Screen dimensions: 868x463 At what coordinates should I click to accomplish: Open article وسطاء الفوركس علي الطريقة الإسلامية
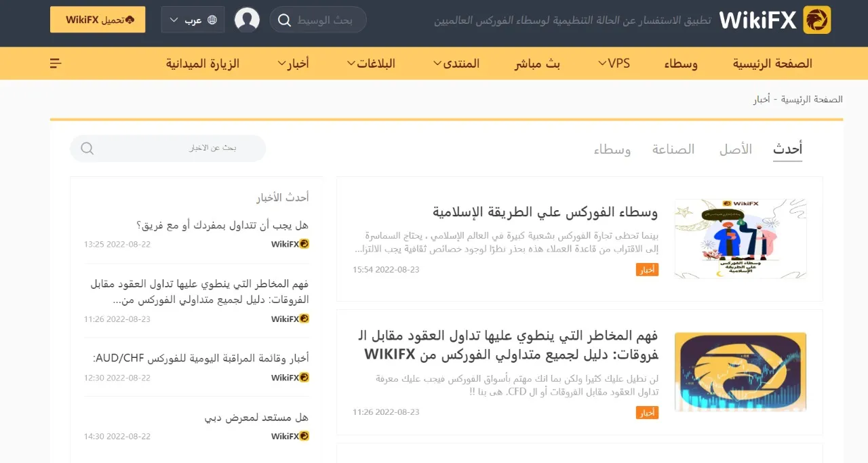pyautogui.click(x=545, y=212)
